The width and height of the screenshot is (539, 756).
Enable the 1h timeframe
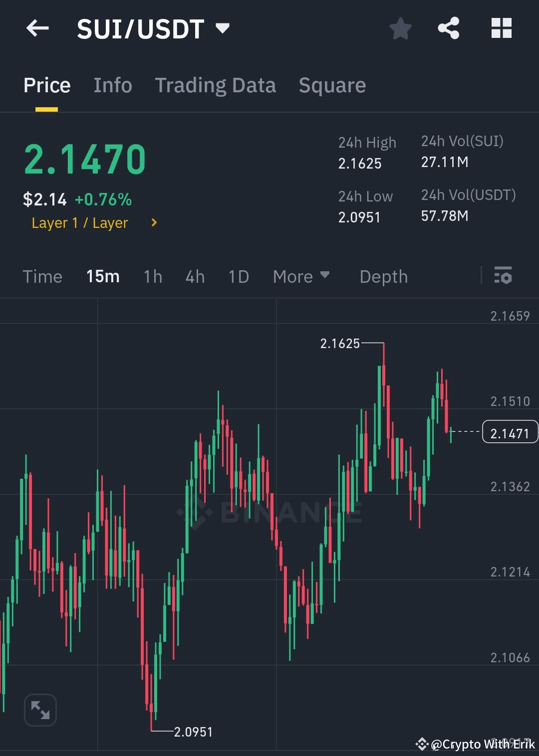pyautogui.click(x=152, y=276)
